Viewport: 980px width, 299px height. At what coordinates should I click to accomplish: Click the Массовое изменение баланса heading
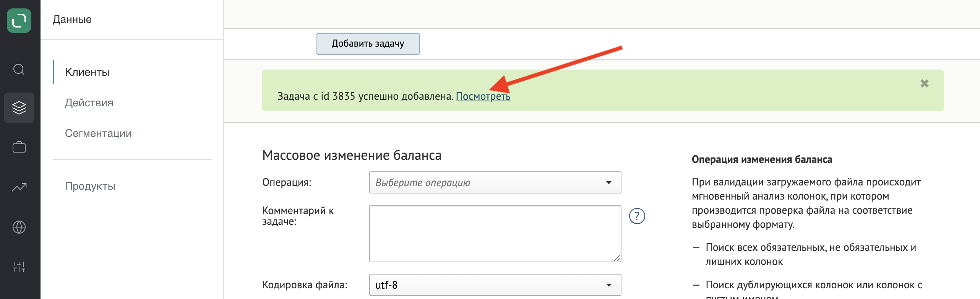click(352, 155)
